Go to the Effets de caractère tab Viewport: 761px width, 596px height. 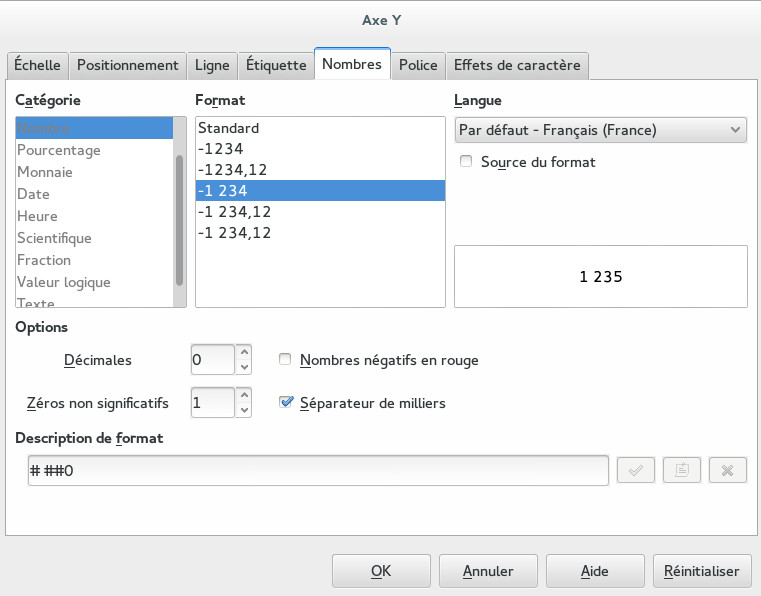pos(517,65)
